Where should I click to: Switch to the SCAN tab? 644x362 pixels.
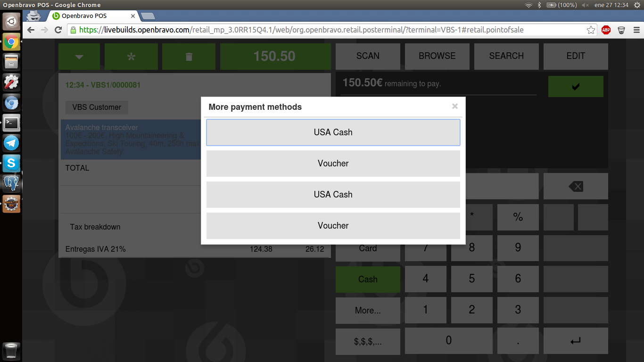368,56
